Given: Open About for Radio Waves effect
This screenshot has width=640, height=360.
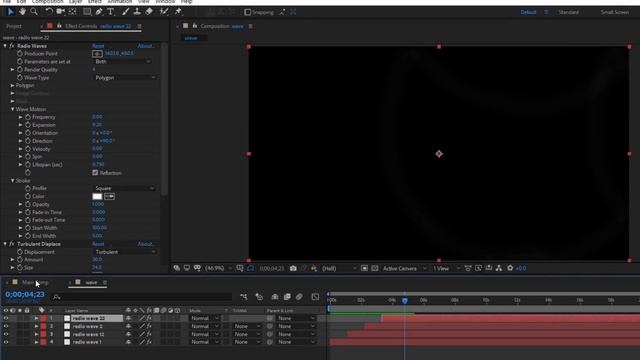Looking at the screenshot, I should tap(146, 46).
